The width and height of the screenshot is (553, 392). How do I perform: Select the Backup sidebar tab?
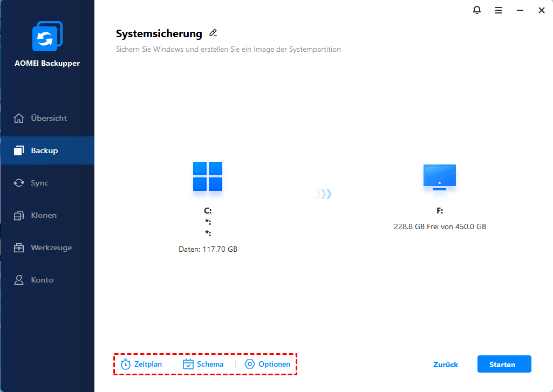(47, 150)
